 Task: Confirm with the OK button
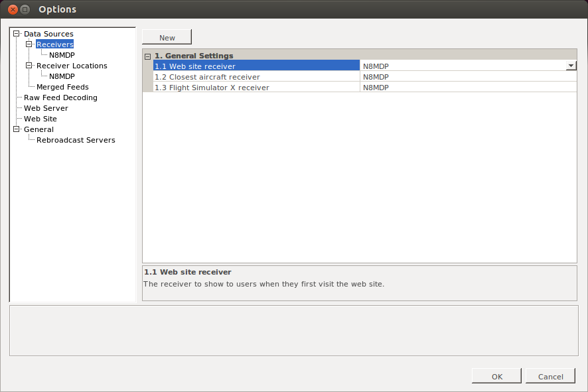pos(496,376)
